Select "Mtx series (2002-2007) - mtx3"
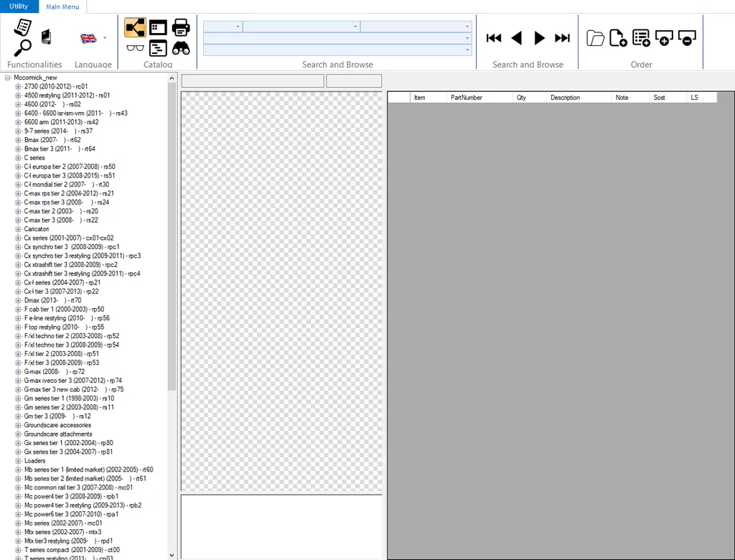The height and width of the screenshot is (560, 735). pos(63,532)
